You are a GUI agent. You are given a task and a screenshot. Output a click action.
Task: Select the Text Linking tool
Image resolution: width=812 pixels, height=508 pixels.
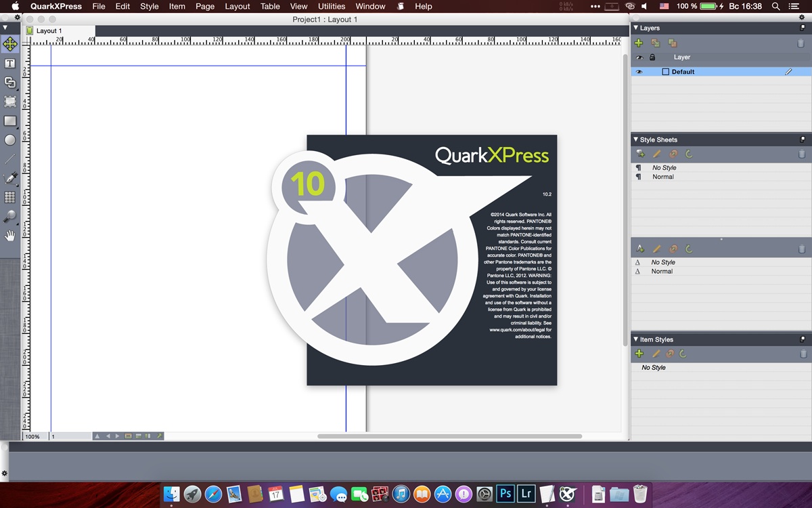[10, 82]
